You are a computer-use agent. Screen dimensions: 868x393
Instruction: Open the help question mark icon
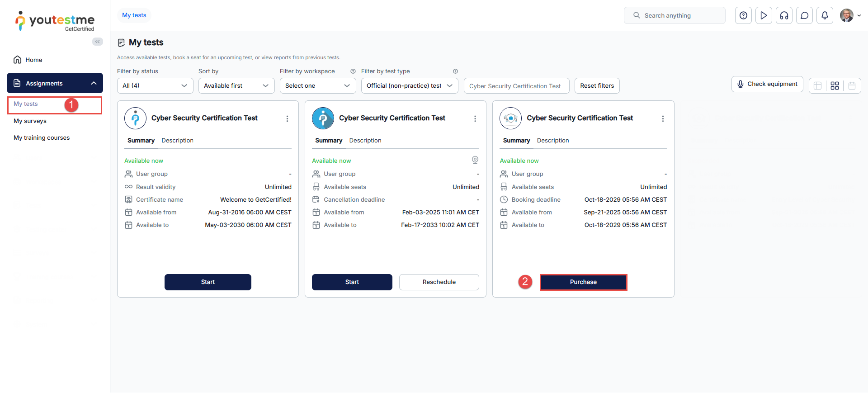743,15
